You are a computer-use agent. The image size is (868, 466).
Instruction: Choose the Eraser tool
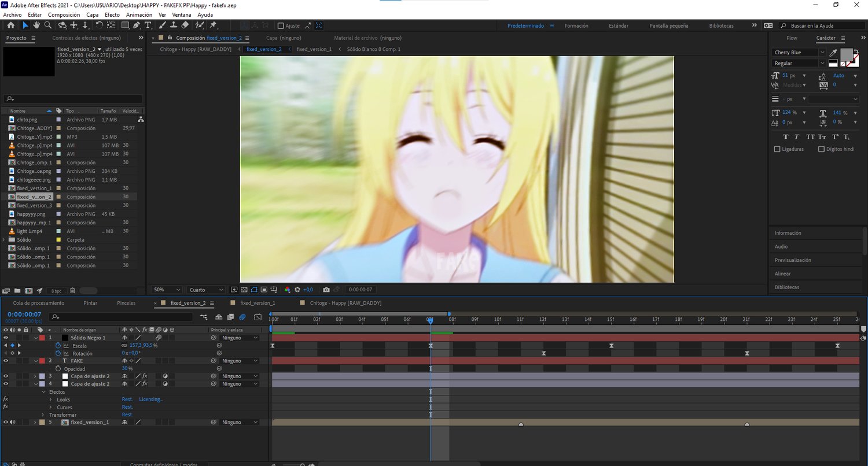[x=185, y=25]
